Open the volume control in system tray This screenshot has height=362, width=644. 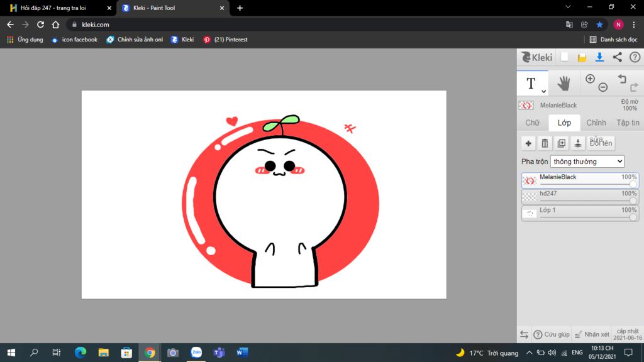coord(552,353)
